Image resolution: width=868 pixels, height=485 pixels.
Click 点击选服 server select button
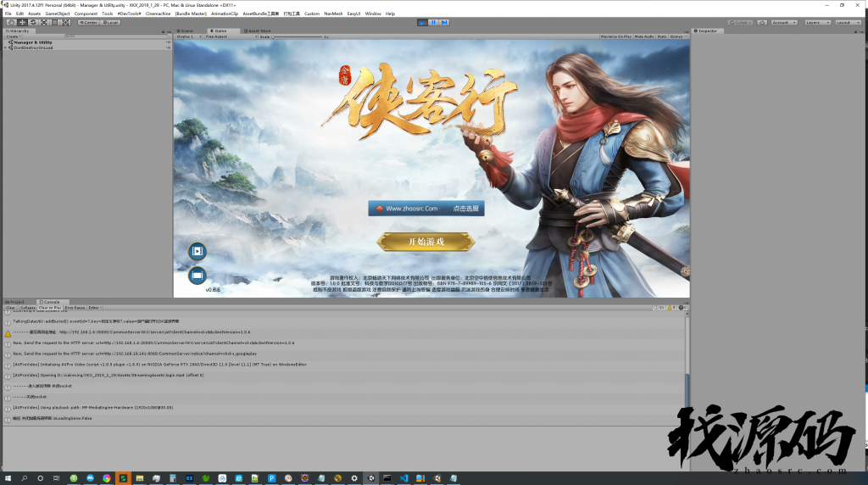pos(465,209)
